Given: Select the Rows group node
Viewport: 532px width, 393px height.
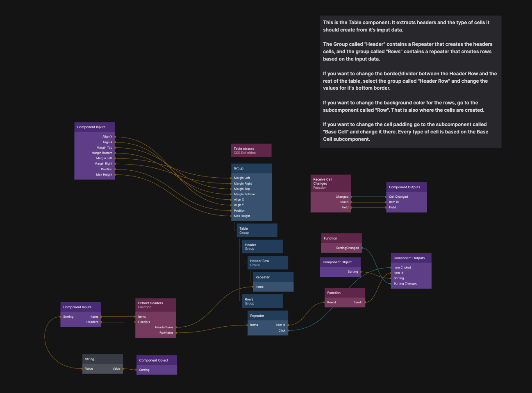Looking at the screenshot, I should click(x=262, y=301).
